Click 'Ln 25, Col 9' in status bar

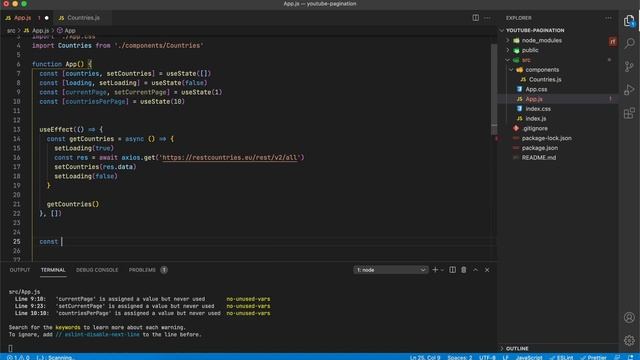tap(425, 357)
